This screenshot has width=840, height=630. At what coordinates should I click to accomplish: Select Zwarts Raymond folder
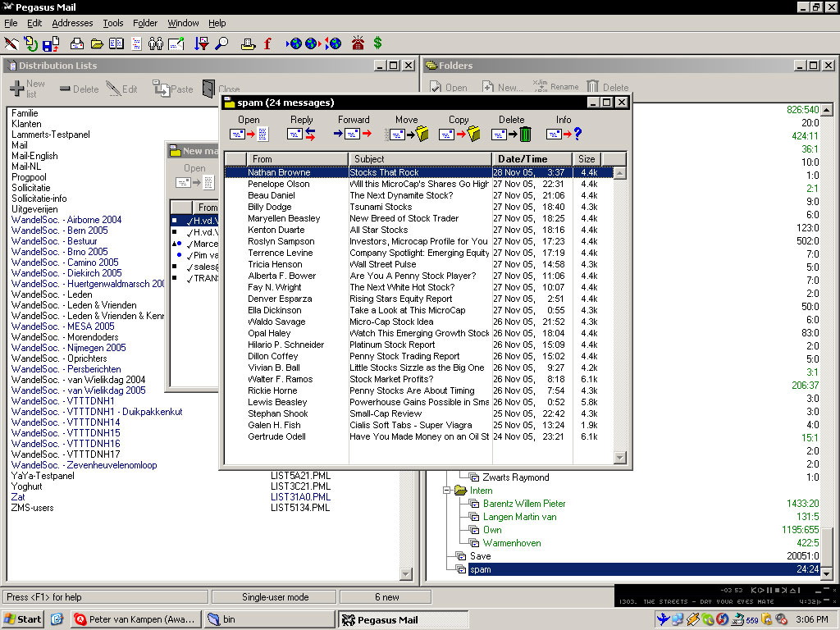pyautogui.click(x=515, y=477)
